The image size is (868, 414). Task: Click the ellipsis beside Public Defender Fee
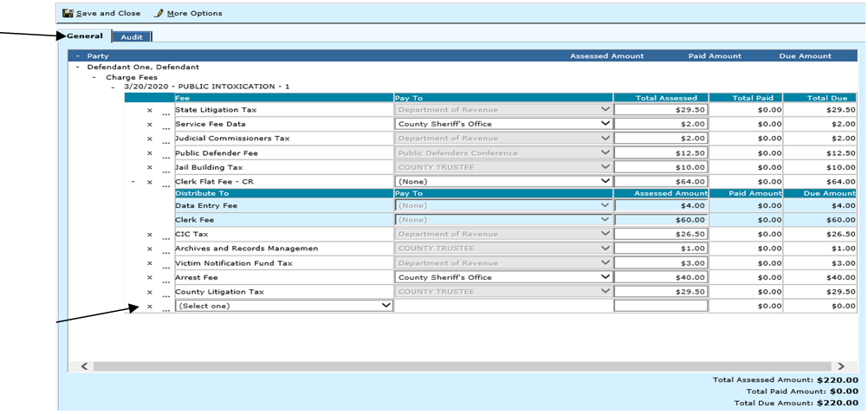(x=165, y=154)
